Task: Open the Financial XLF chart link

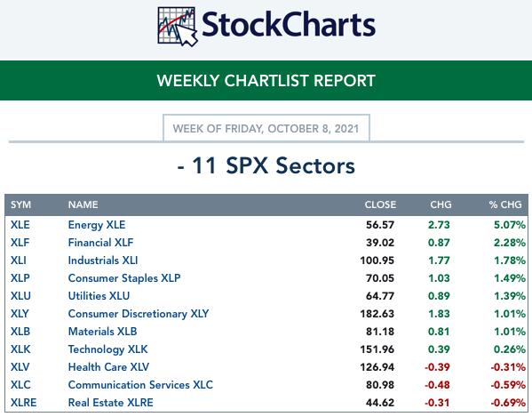Action: [x=100, y=243]
